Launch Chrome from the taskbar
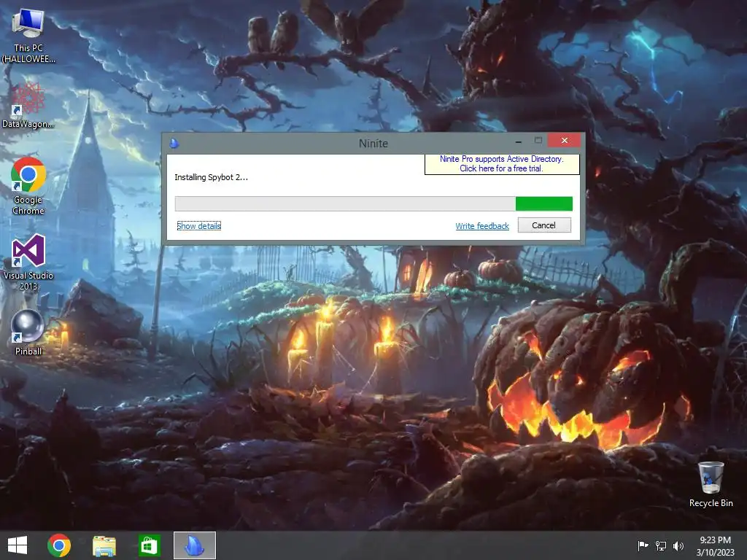 [x=59, y=545]
